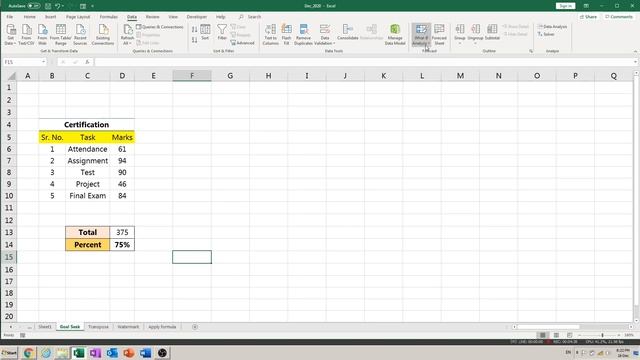Toggle the Filter funnel icon
Image resolution: width=640 pixels, height=360 pixels.
coord(222,32)
